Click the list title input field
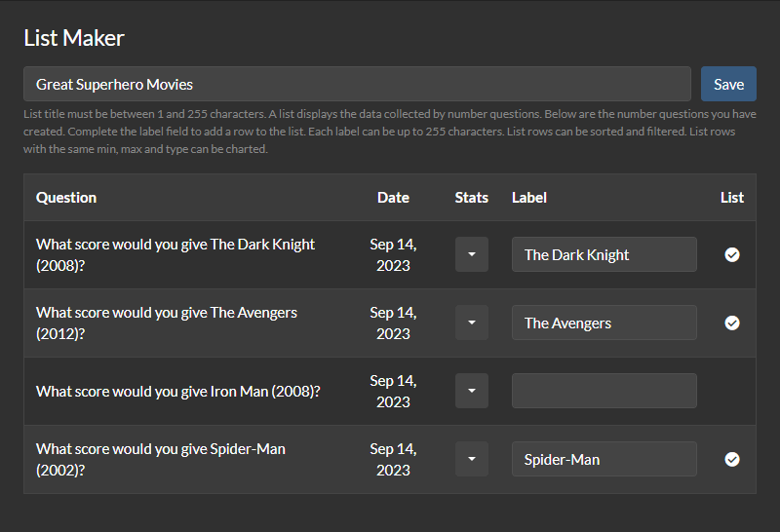This screenshot has width=780, height=532. click(x=357, y=84)
